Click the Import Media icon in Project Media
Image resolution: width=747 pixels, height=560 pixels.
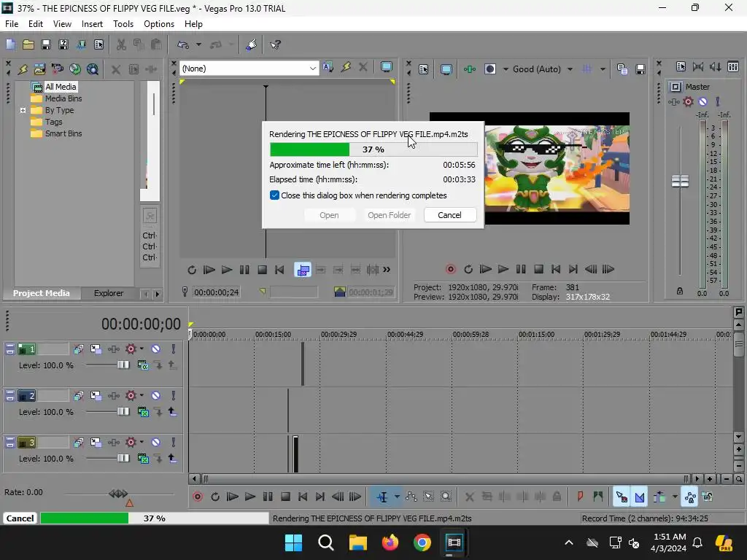(x=39, y=69)
